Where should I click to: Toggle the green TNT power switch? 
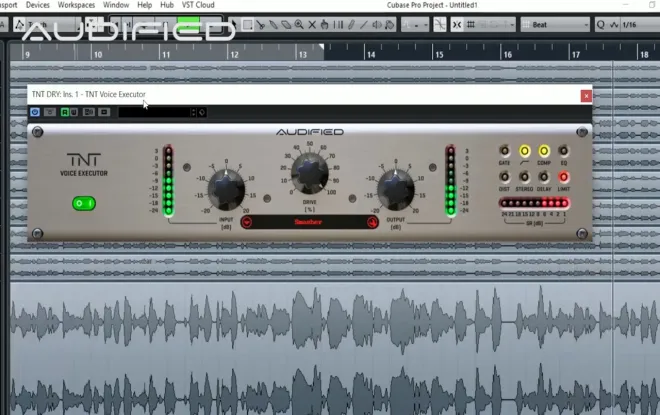[x=84, y=203]
